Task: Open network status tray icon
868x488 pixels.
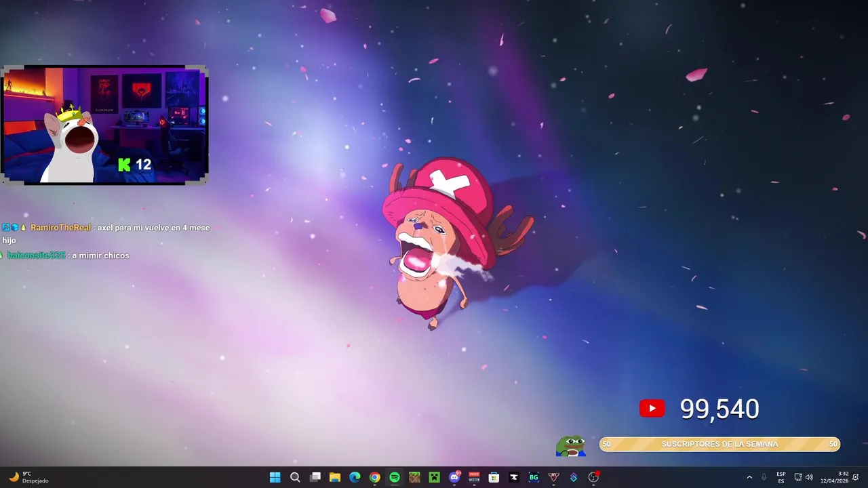Action: (798, 477)
